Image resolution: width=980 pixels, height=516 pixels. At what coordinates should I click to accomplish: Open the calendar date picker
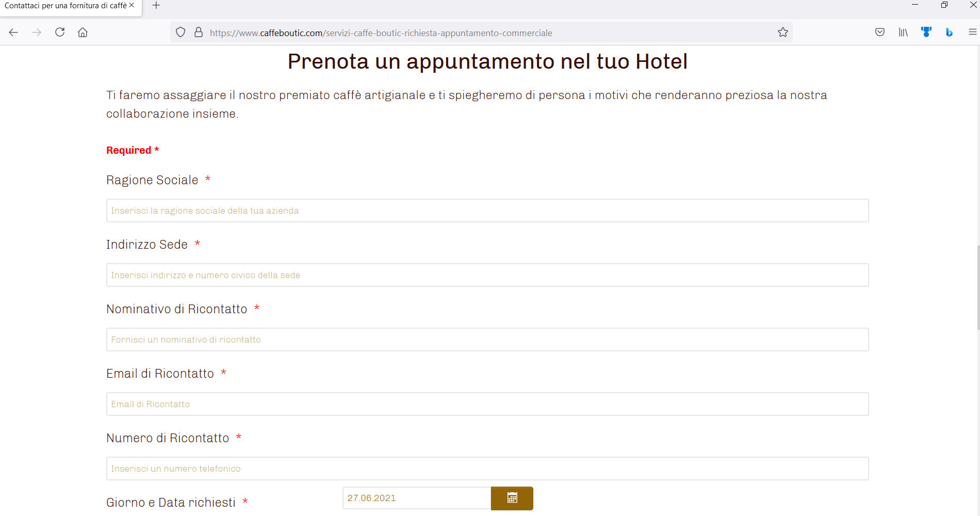tap(512, 498)
